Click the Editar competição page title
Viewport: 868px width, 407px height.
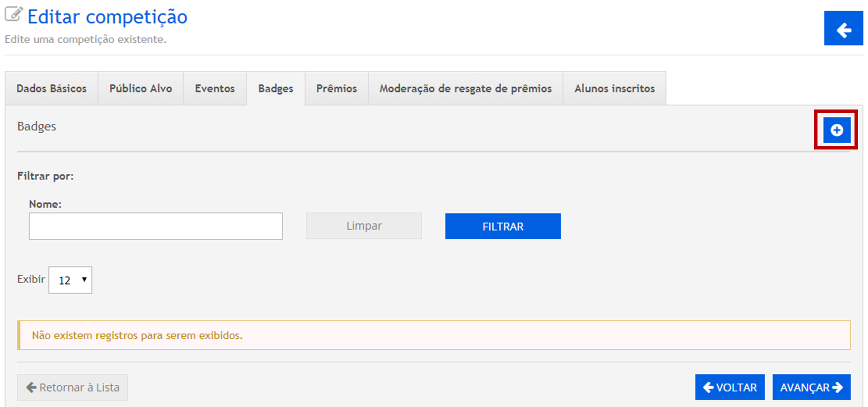pyautogui.click(x=107, y=17)
